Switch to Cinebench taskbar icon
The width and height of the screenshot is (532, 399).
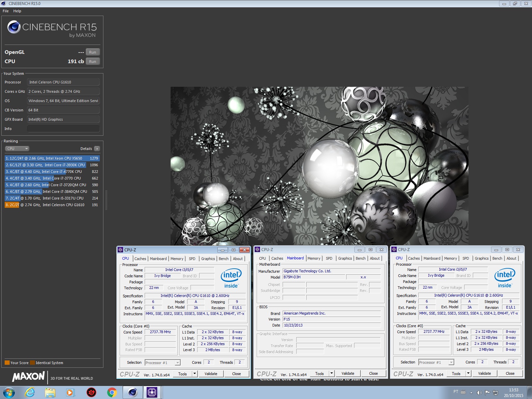(133, 393)
